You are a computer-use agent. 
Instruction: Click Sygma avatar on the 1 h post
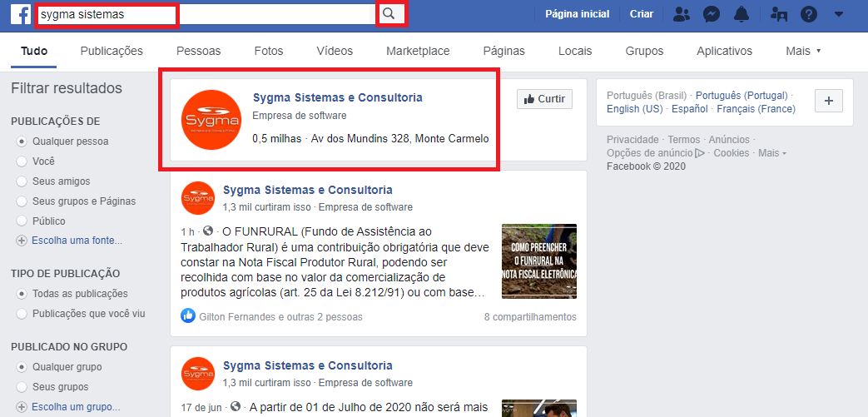(x=197, y=198)
